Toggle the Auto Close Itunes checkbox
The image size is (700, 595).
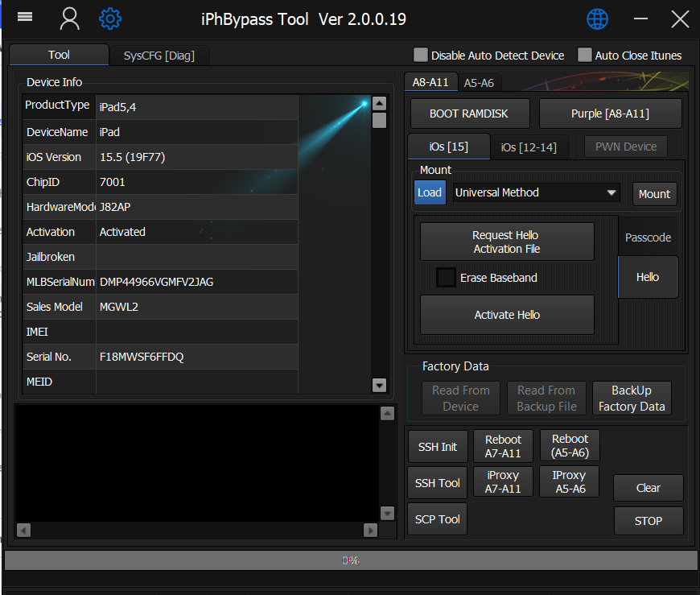(x=584, y=55)
